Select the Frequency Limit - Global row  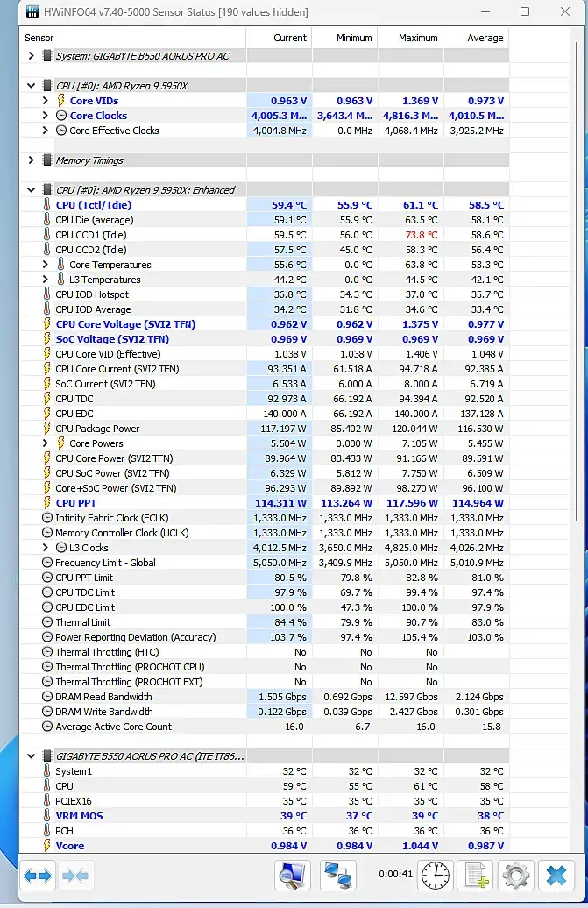(265, 563)
